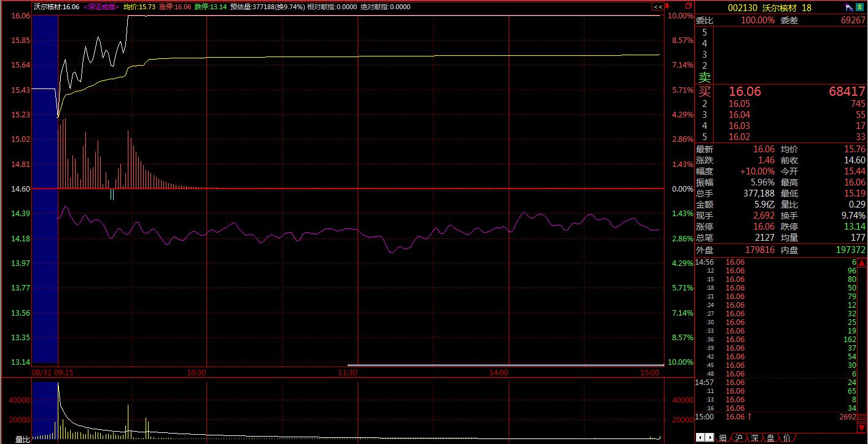Screen dimensions: 868x444
Task: Click the '<<' collapse chart panel button
Action: 657,7
